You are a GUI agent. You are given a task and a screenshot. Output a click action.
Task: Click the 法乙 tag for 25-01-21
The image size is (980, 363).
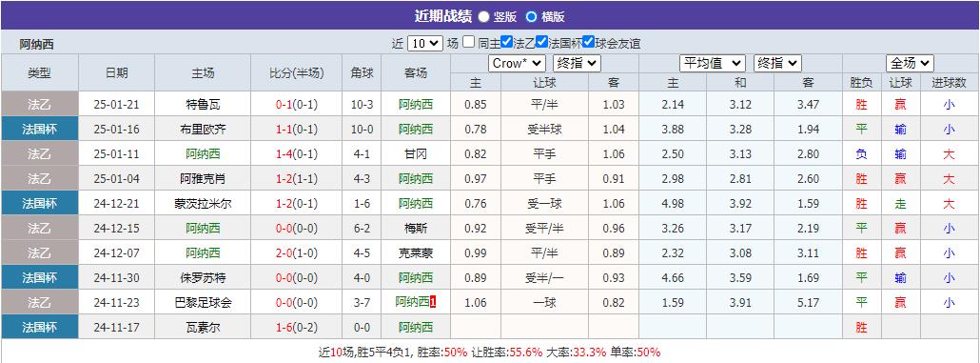point(39,105)
